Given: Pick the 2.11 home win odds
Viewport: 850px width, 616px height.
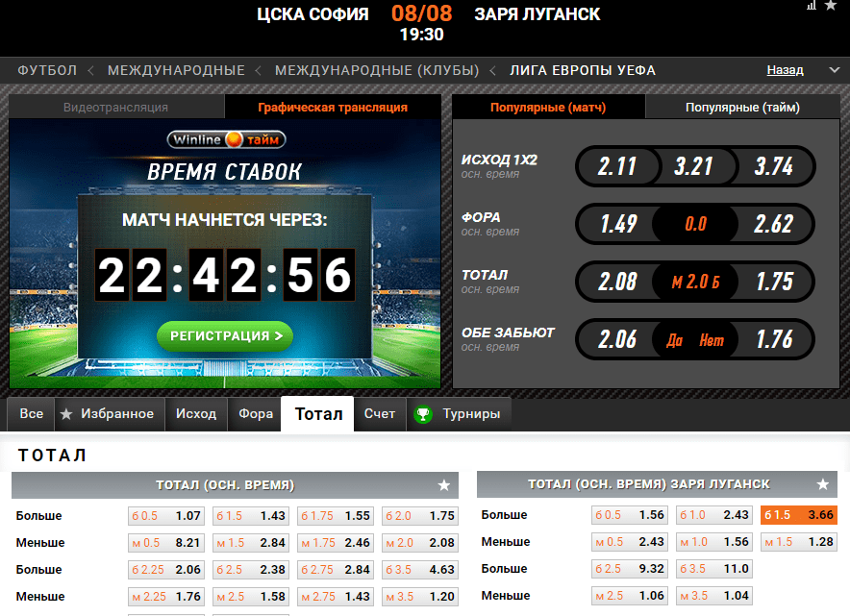Looking at the screenshot, I should tap(617, 166).
